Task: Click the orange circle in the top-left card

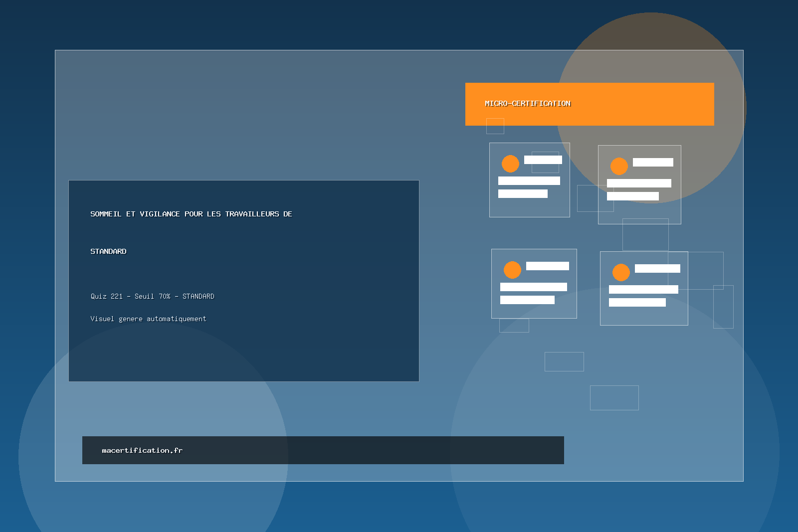Action: [x=510, y=164]
